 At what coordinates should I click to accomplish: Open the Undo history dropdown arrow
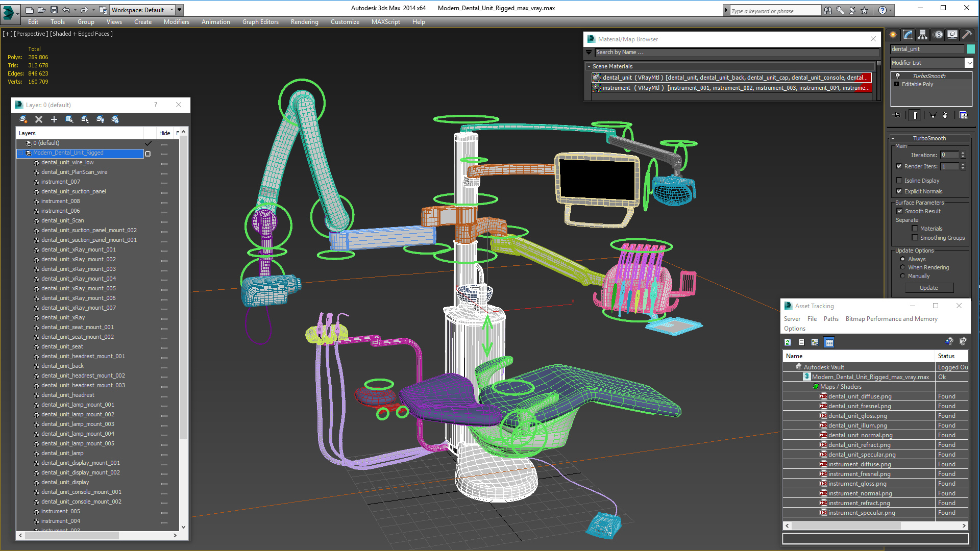75,10
